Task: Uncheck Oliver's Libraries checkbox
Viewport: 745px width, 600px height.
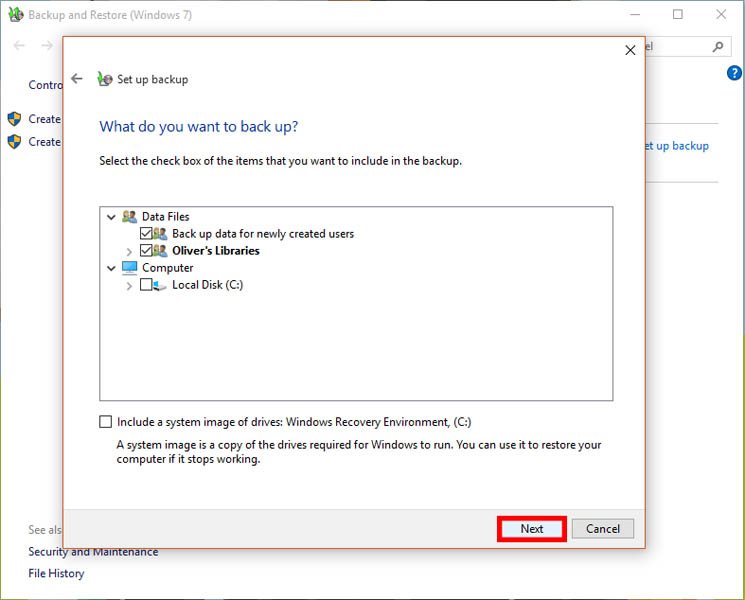Action: tap(146, 251)
